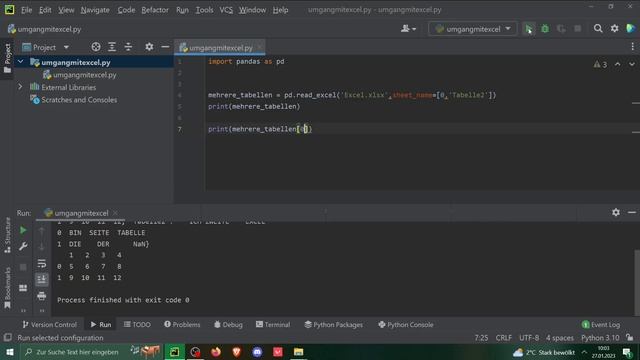The image size is (640, 360).
Task: Open the Problems tool window
Action: coord(182,324)
